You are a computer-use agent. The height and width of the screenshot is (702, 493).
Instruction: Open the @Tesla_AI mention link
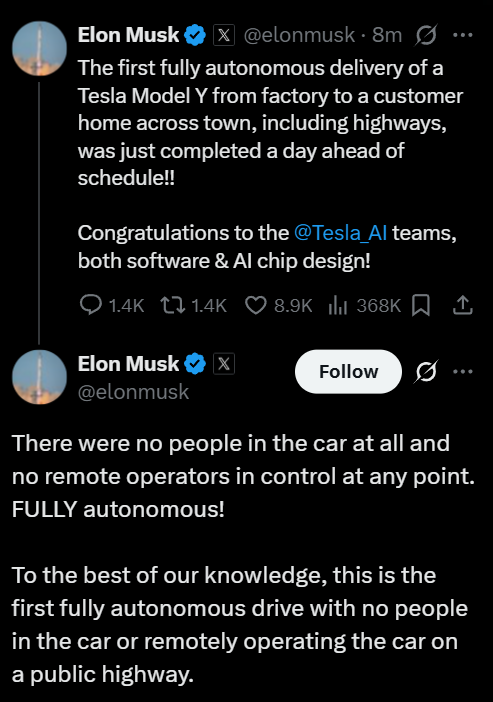(x=340, y=233)
